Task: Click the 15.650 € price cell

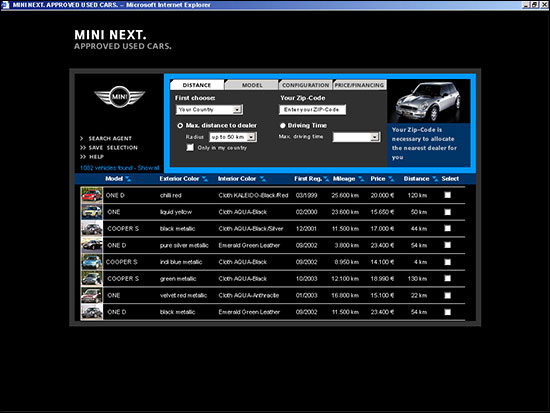Action: pos(382,212)
